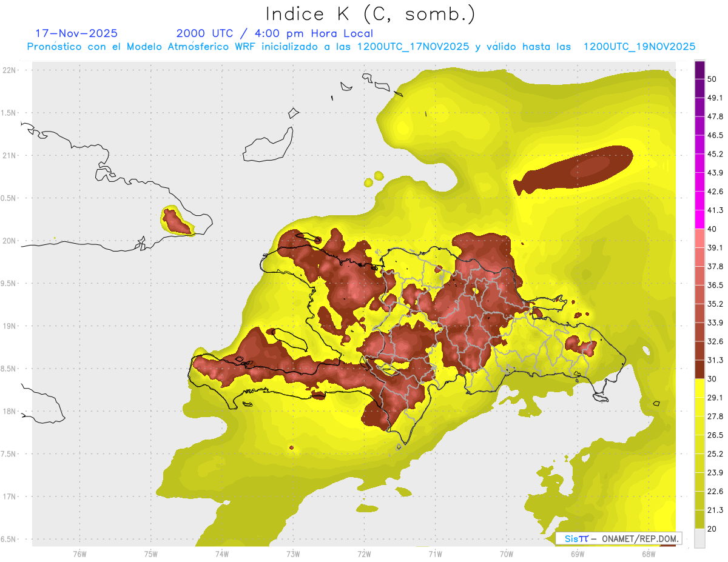Click the "72W" longitude label
This screenshot has width=728, height=562.
[364, 554]
